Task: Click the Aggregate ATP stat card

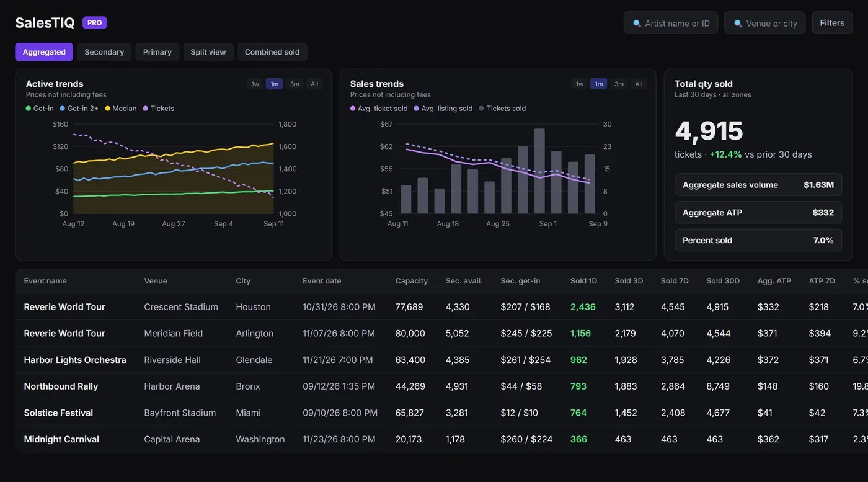Action: click(758, 212)
